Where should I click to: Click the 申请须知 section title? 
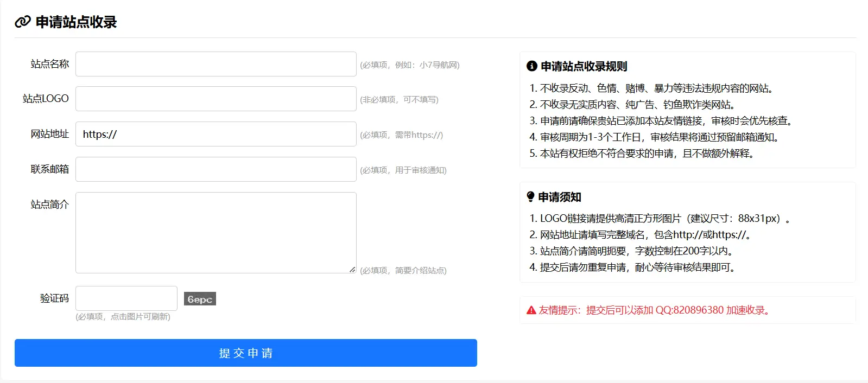pos(559,197)
